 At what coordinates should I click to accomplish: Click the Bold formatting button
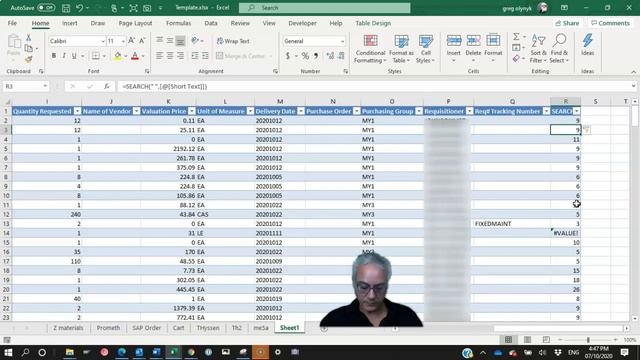[53, 56]
